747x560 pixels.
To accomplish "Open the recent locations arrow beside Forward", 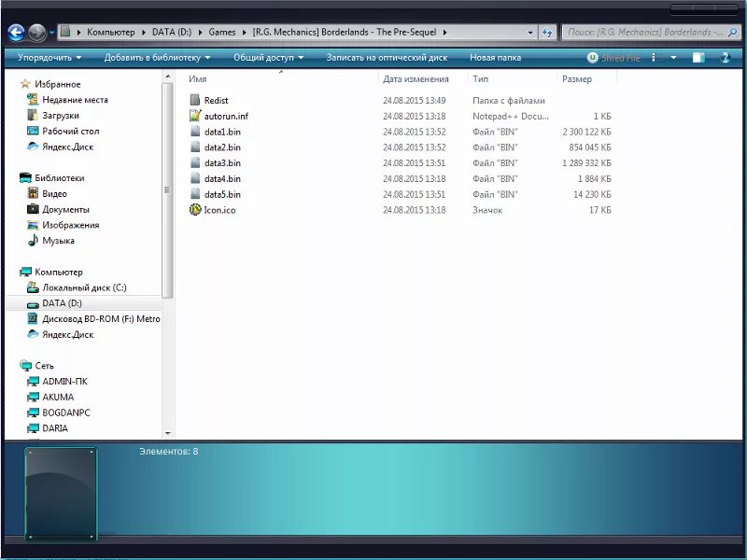I will (51, 33).
